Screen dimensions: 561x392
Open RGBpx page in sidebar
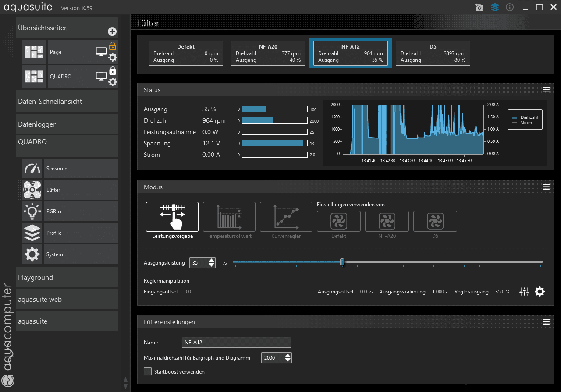pyautogui.click(x=81, y=212)
